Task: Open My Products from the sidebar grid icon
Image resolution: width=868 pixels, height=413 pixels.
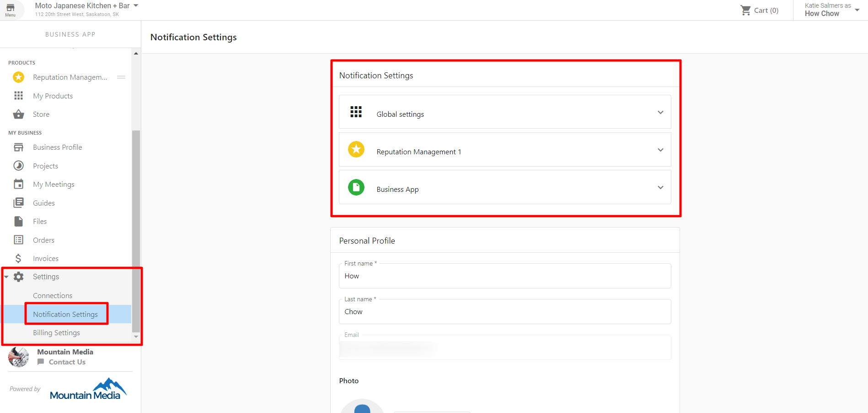Action: [x=18, y=95]
